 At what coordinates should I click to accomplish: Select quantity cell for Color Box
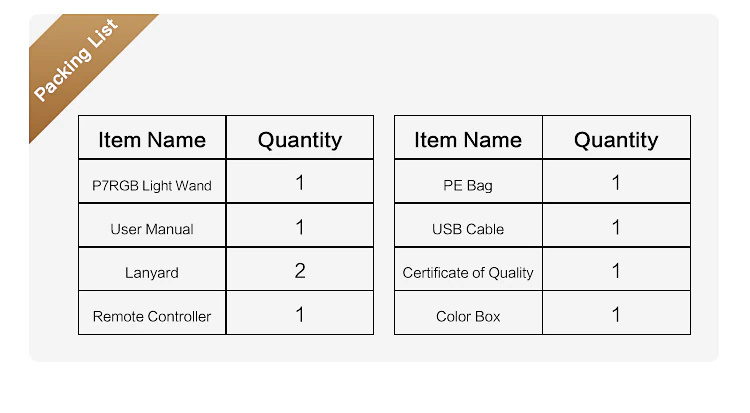click(x=617, y=313)
